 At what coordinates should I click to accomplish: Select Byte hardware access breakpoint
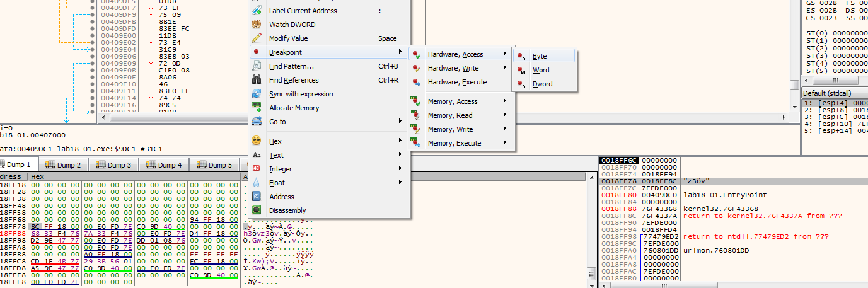(x=544, y=56)
